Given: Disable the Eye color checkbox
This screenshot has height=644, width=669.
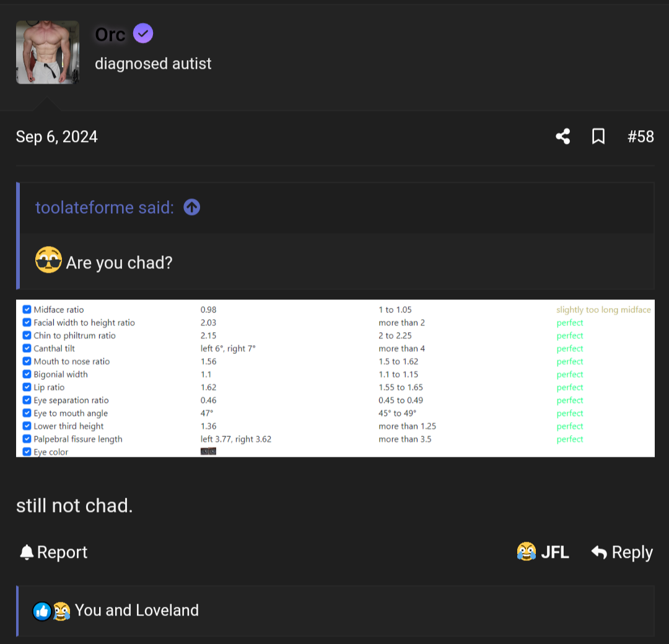Looking at the screenshot, I should [x=27, y=451].
